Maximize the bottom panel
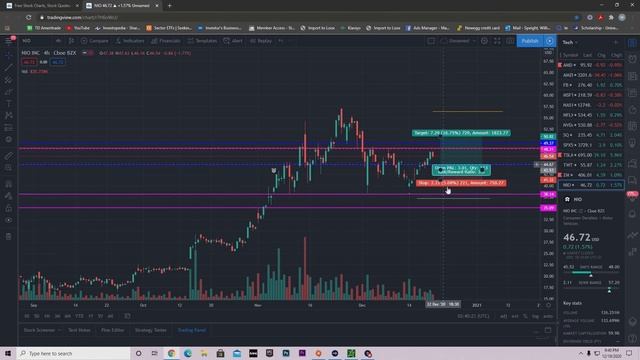 548,330
